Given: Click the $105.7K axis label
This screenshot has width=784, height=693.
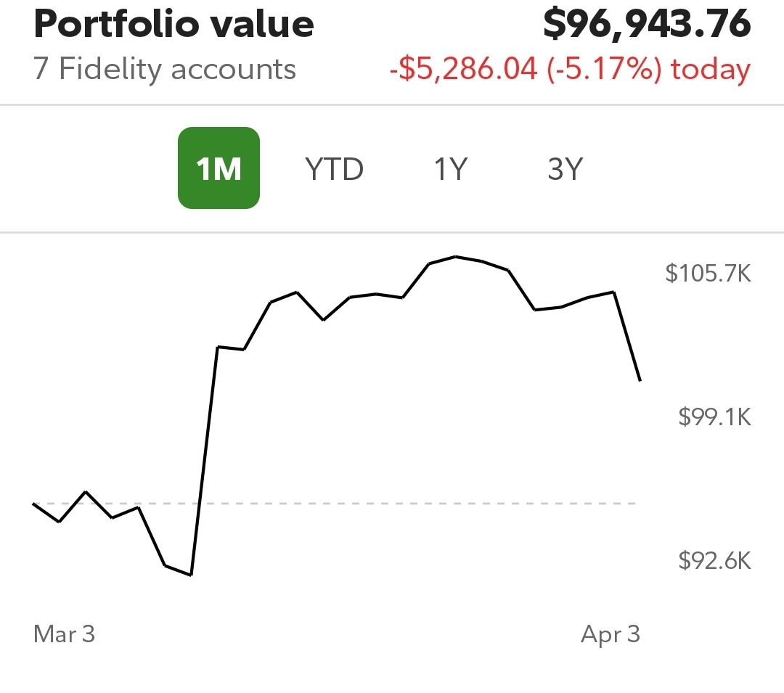Looking at the screenshot, I should 708,274.
